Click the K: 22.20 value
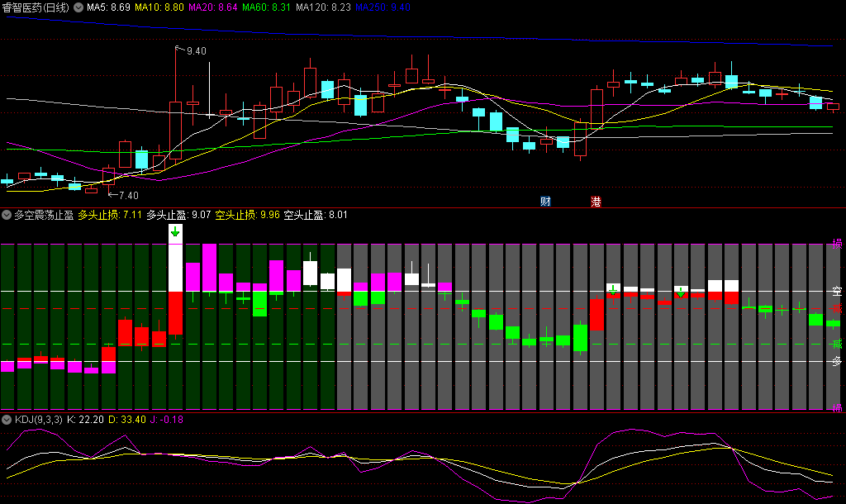This screenshot has width=846, height=504. [85, 419]
